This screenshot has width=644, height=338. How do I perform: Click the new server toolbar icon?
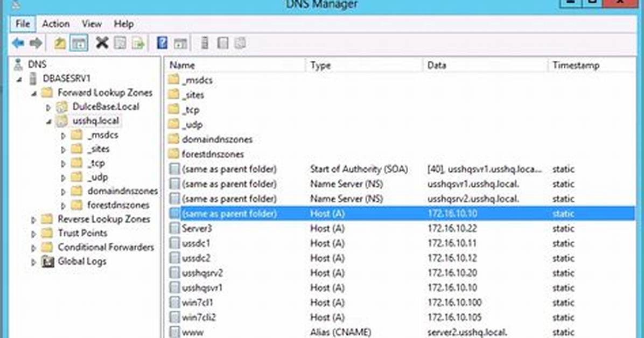(205, 43)
